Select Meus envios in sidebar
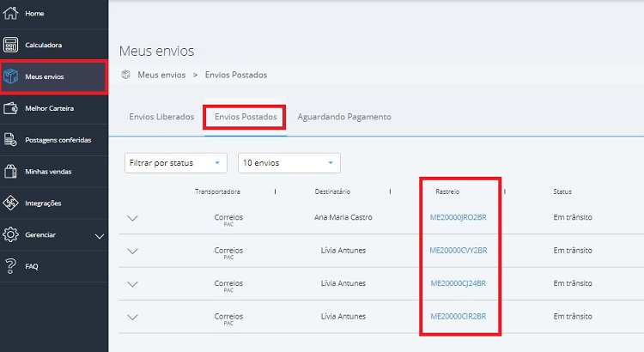The width and height of the screenshot is (644, 352). [45, 76]
